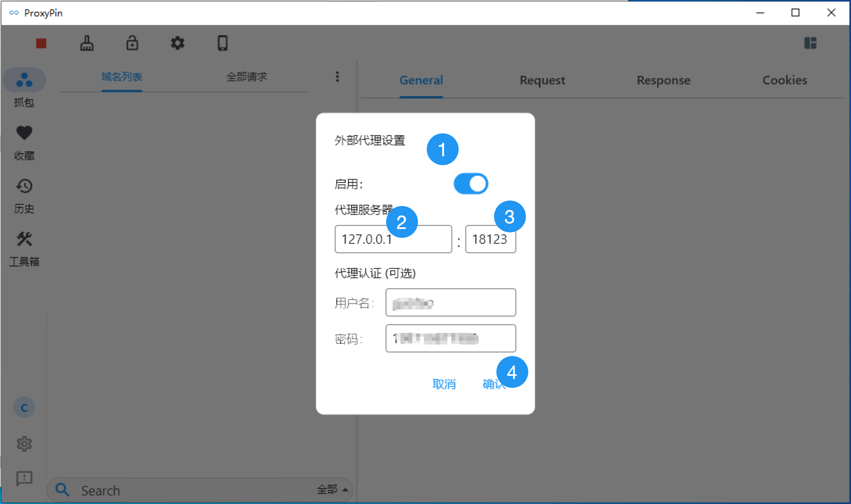Switch to the 全部请求 tab

pos(246,77)
